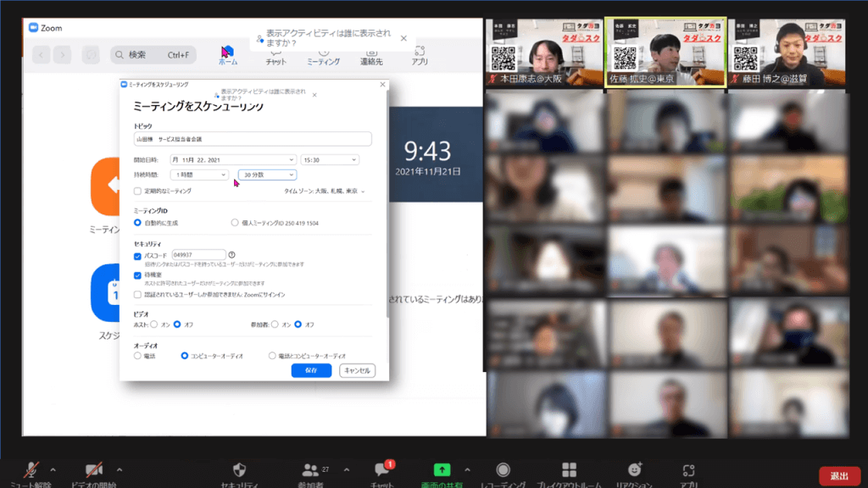The height and width of the screenshot is (488, 868).
Task: Open the 連絡先 tab in Zoom header
Action: click(371, 58)
